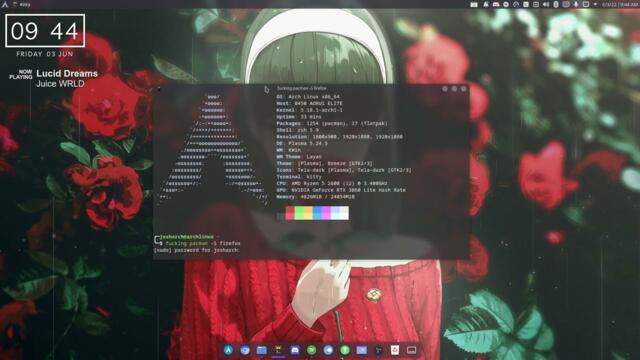Open the Bluetooth icon in the system tray

(556, 4)
